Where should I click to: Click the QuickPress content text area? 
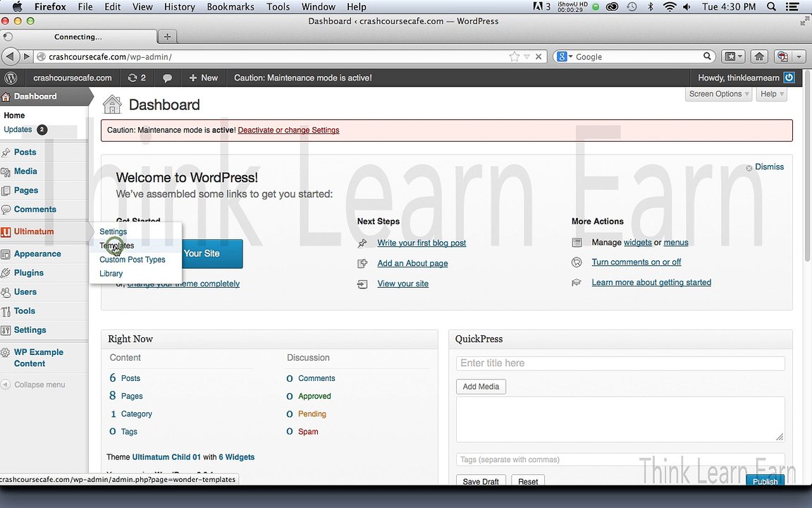coord(620,419)
